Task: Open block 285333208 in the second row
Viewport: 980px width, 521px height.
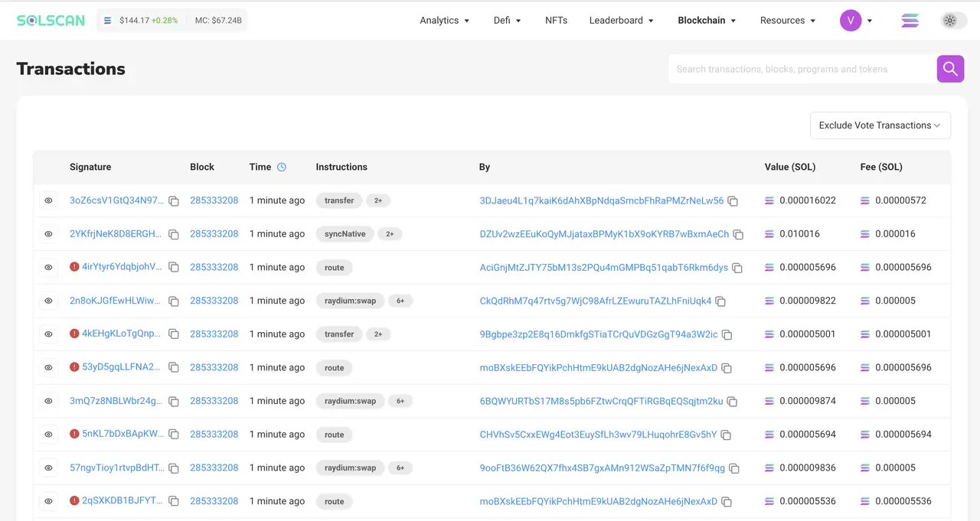Action: tap(214, 234)
